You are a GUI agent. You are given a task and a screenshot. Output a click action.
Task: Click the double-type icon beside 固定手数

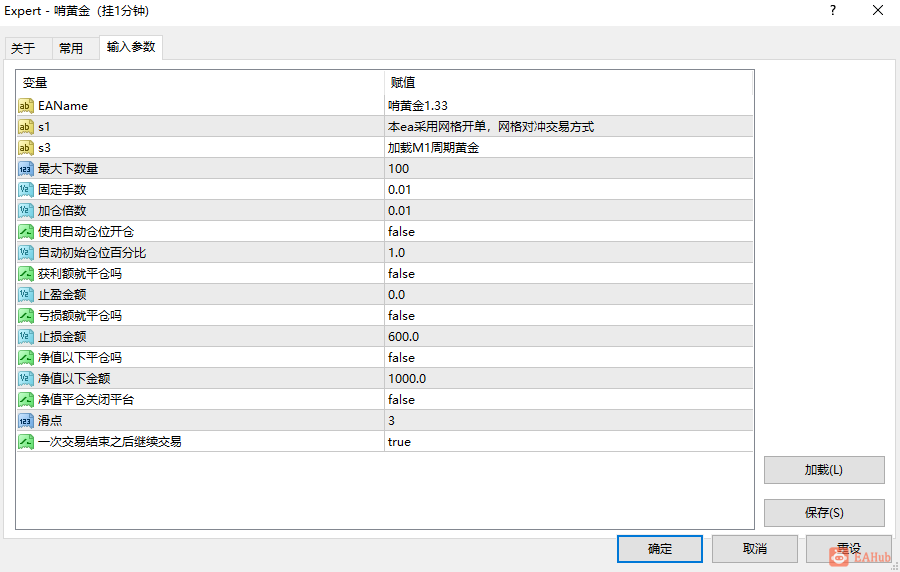[26, 189]
